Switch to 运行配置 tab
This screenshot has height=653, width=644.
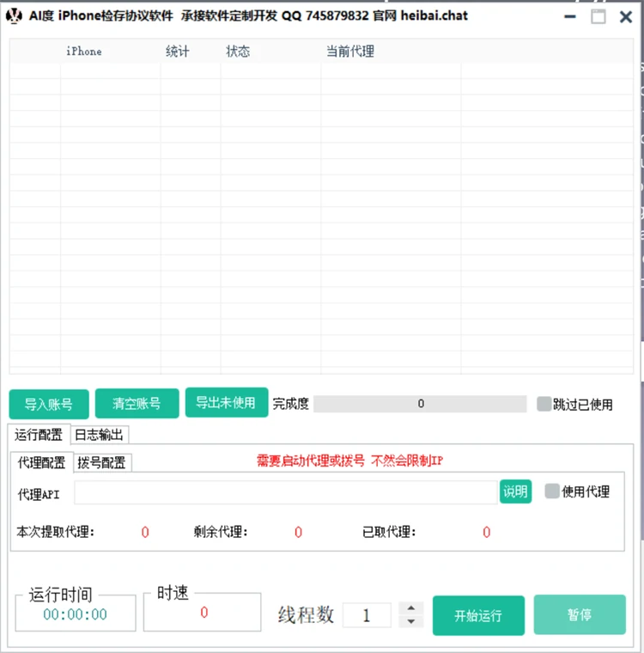click(39, 435)
